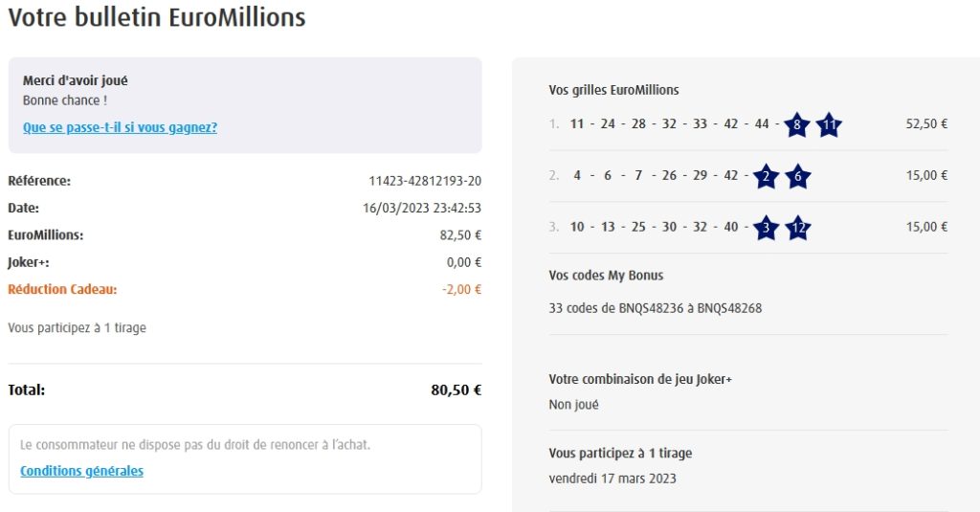Click the star number 11 icon
The width and height of the screenshot is (980, 512).
(x=829, y=124)
